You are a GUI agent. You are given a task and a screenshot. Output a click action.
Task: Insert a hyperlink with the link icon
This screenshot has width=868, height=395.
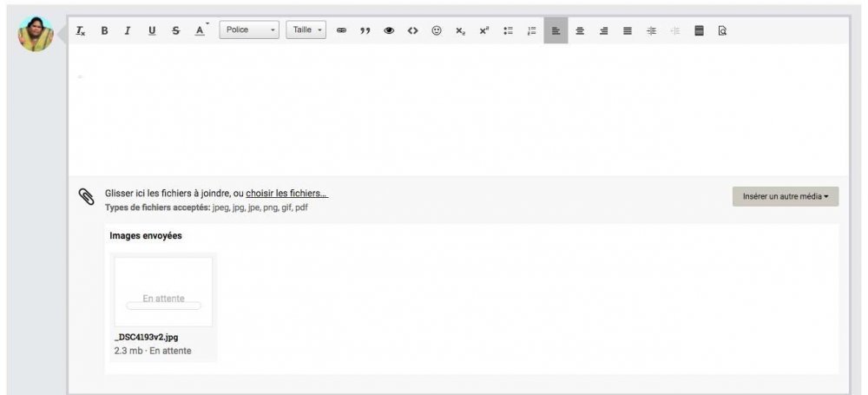pos(341,31)
